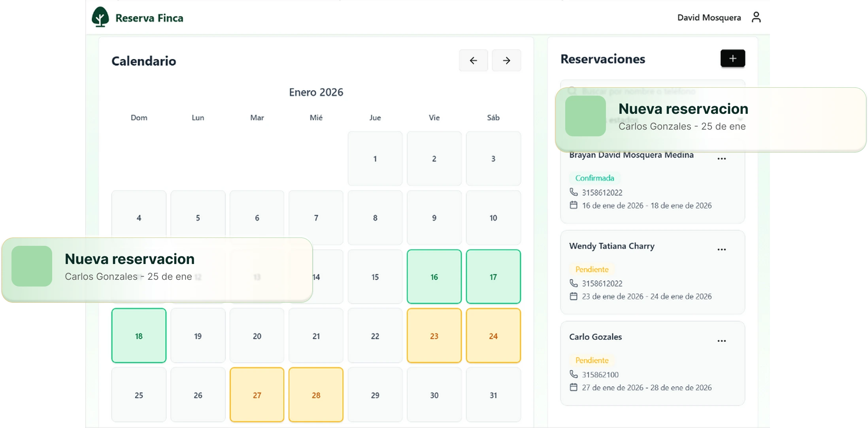Open options menu for Wendy Tatiana Charry

[721, 250]
